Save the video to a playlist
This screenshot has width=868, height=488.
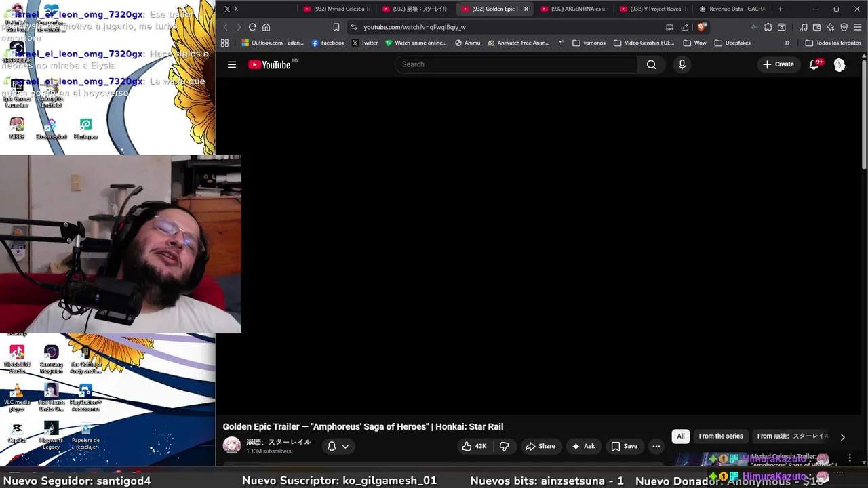pyautogui.click(x=624, y=446)
